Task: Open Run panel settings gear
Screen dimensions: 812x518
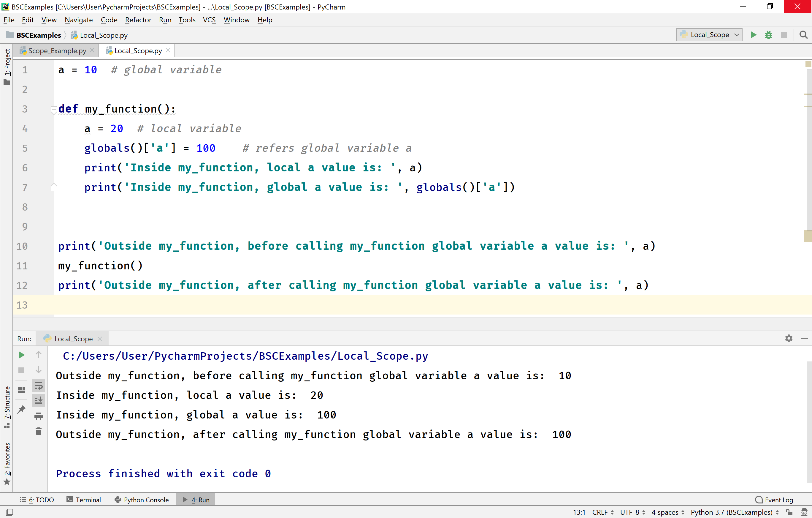Action: (788, 339)
